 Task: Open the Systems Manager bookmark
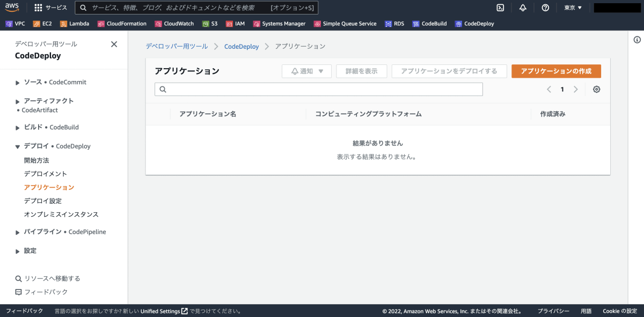pos(279,24)
